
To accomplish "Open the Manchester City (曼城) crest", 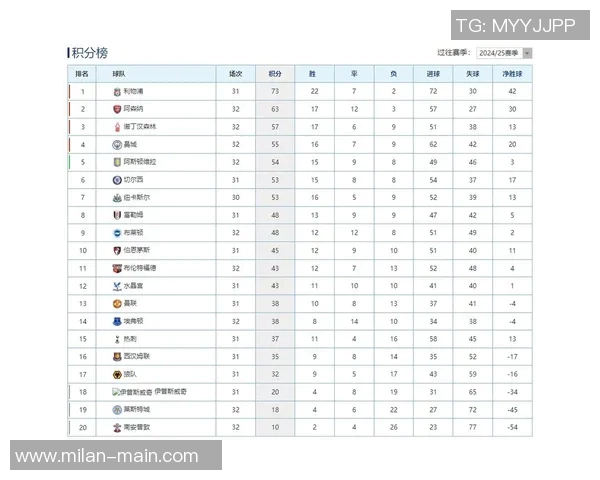I will pyautogui.click(x=116, y=144).
